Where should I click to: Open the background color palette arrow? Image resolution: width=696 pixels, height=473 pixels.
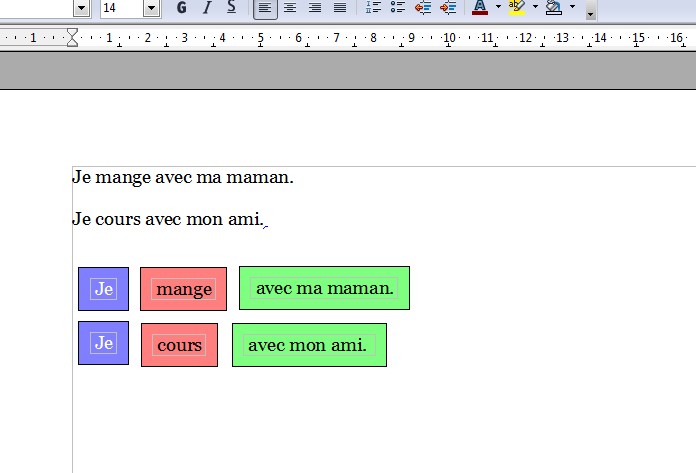point(572,8)
